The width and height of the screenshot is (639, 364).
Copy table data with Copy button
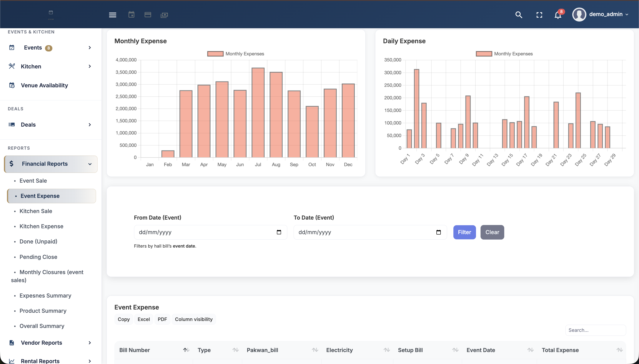pos(124,319)
